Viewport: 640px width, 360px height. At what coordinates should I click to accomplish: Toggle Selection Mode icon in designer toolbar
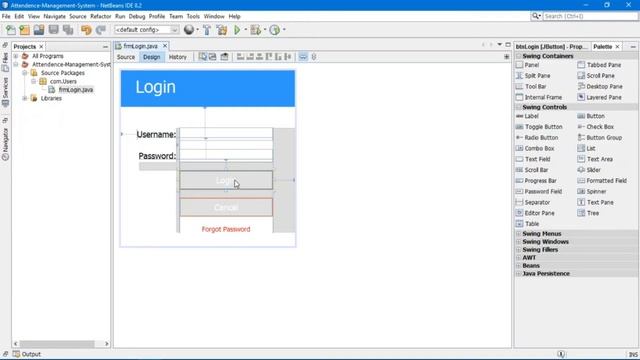[x=202, y=57]
